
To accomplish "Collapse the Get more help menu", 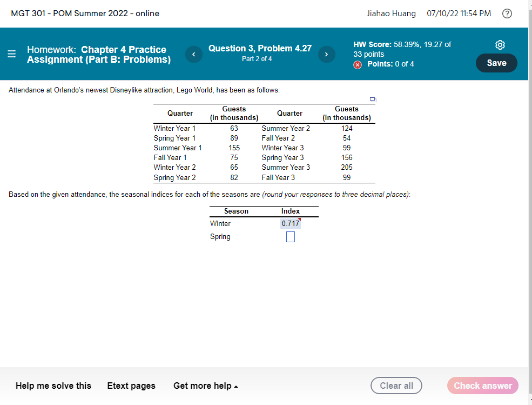I will coord(205,386).
